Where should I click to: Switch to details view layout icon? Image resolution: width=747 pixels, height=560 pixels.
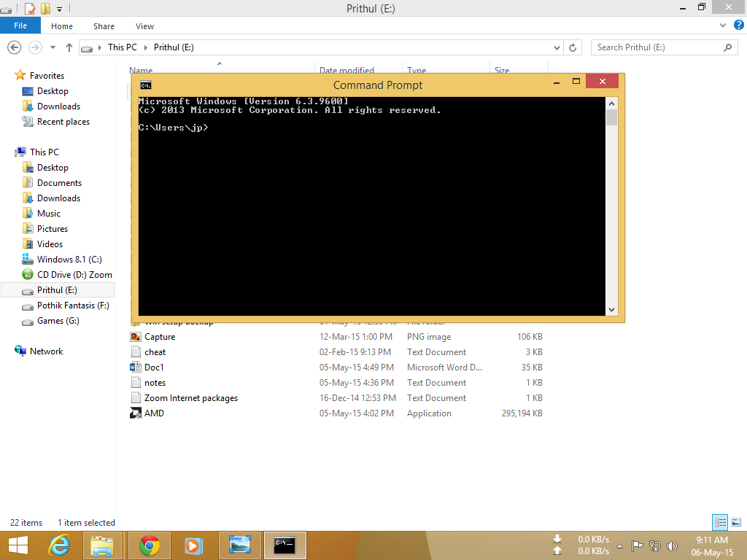720,522
